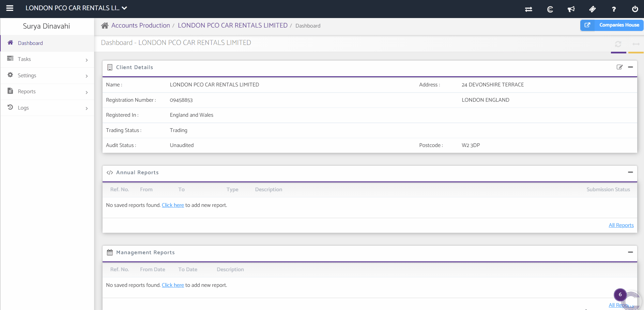The width and height of the screenshot is (644, 310).
Task: Select Dashboard in the sidebar
Action: click(47, 43)
